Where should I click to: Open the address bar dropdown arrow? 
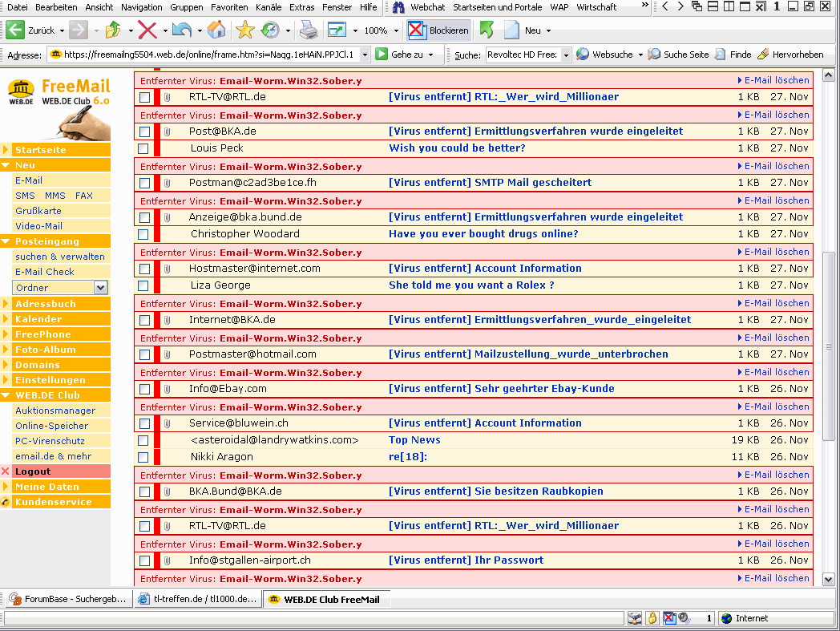(x=365, y=55)
